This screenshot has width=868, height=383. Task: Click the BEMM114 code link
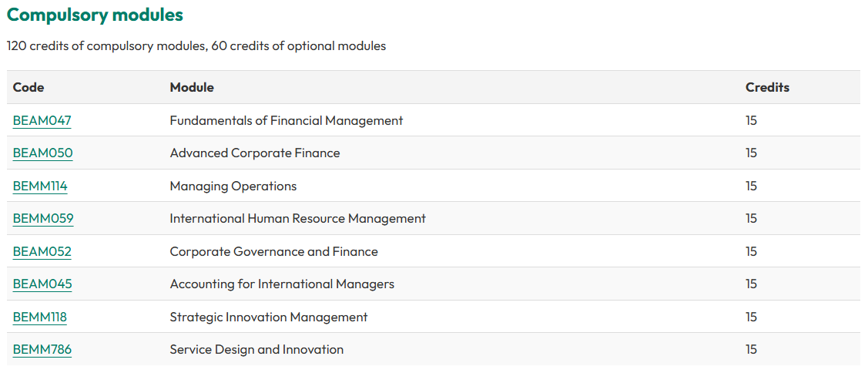pos(40,186)
